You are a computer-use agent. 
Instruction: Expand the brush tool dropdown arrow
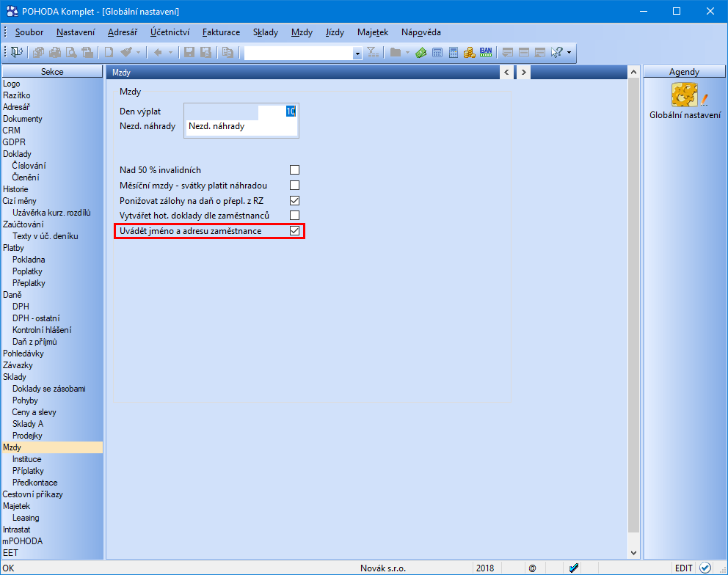tap(139, 53)
